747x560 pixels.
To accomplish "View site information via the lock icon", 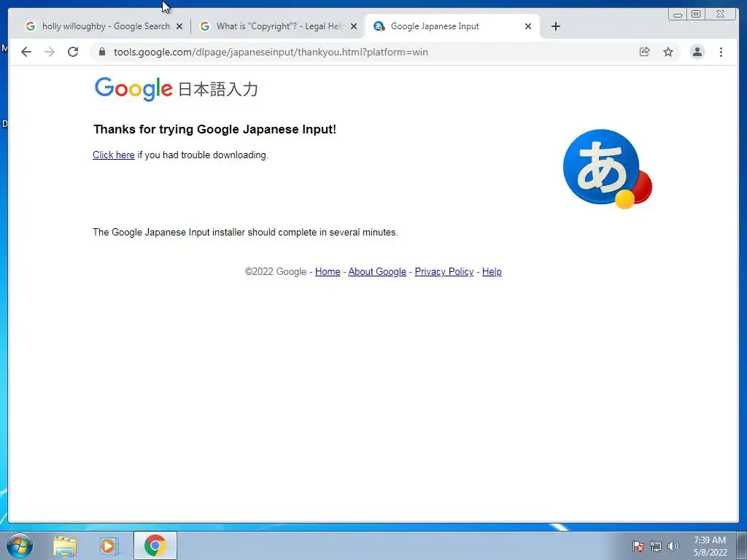I will pos(102,52).
